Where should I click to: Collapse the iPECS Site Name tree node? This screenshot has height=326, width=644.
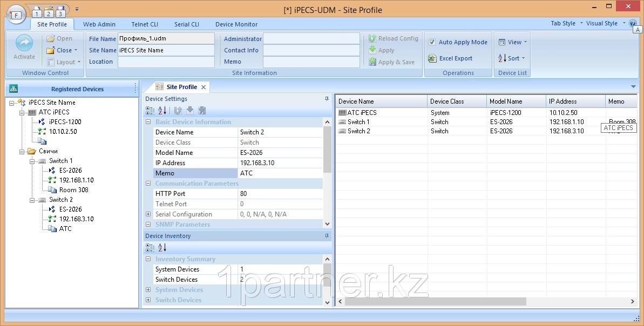(12, 103)
